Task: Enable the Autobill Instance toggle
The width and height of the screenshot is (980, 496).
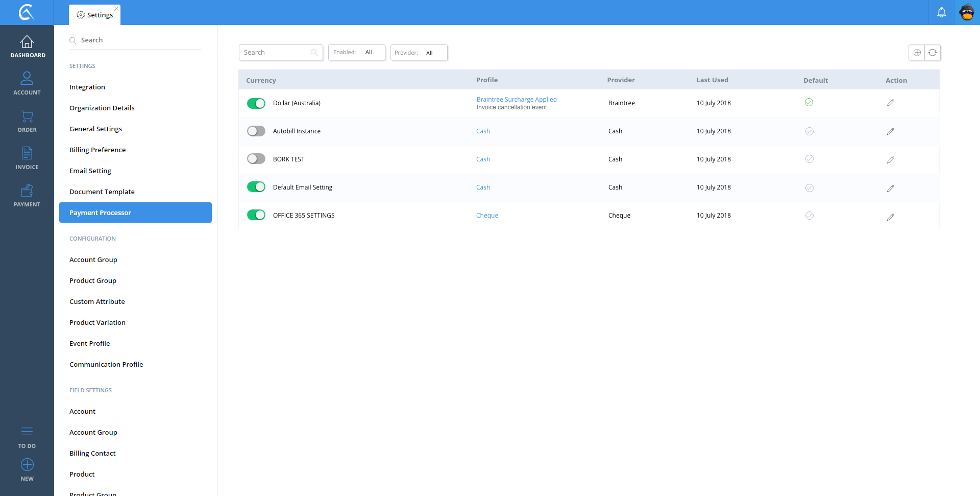Action: click(x=256, y=131)
